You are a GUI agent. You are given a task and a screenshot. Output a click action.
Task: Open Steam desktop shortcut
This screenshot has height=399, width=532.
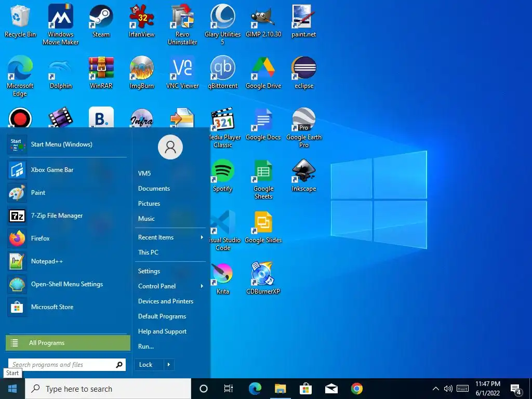[101, 21]
